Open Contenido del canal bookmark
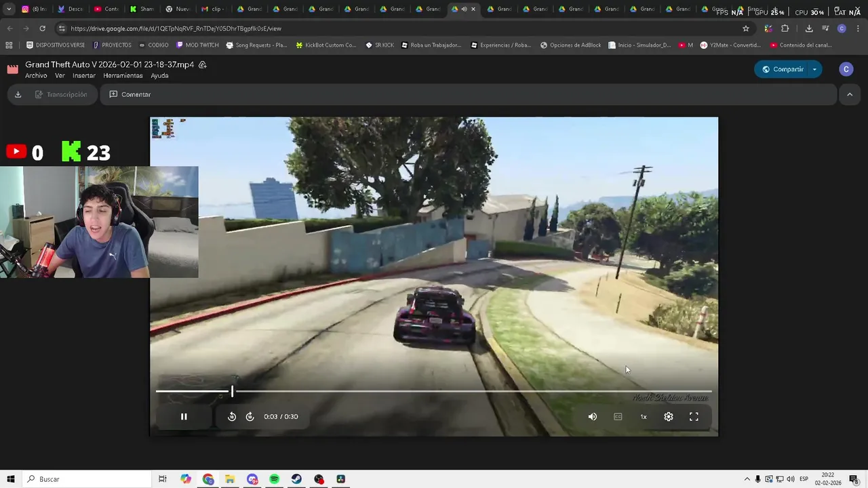This screenshot has width=868, height=488. tap(801, 45)
